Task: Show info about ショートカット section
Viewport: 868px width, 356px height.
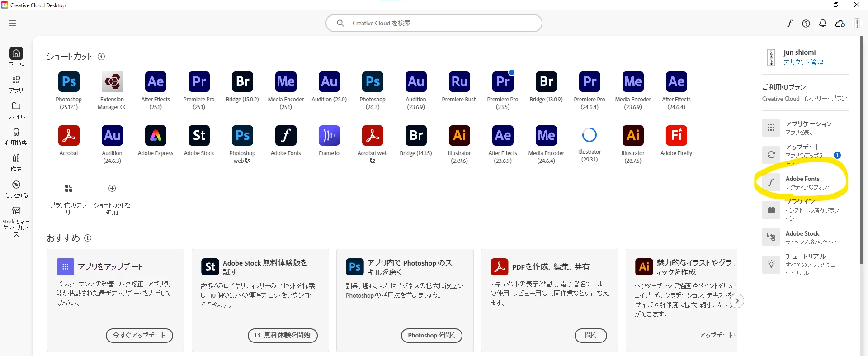Action: pos(101,57)
